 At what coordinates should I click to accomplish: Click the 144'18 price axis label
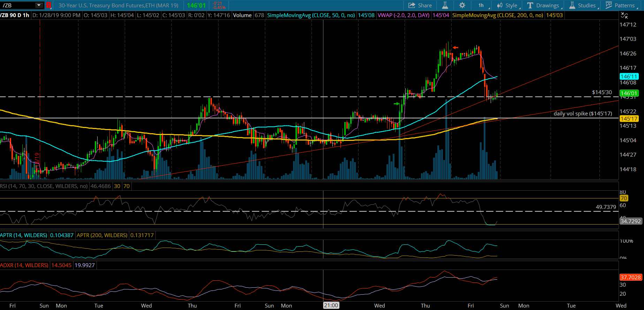pyautogui.click(x=628, y=169)
